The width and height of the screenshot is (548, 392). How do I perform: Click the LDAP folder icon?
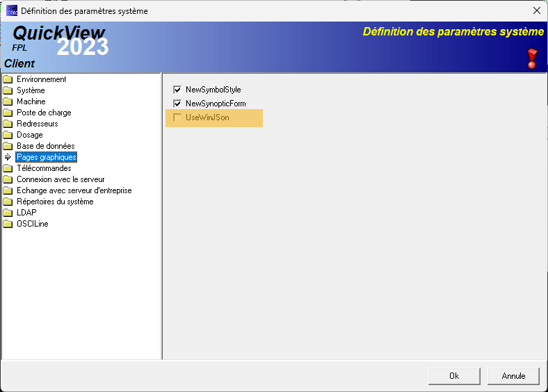pos(8,213)
